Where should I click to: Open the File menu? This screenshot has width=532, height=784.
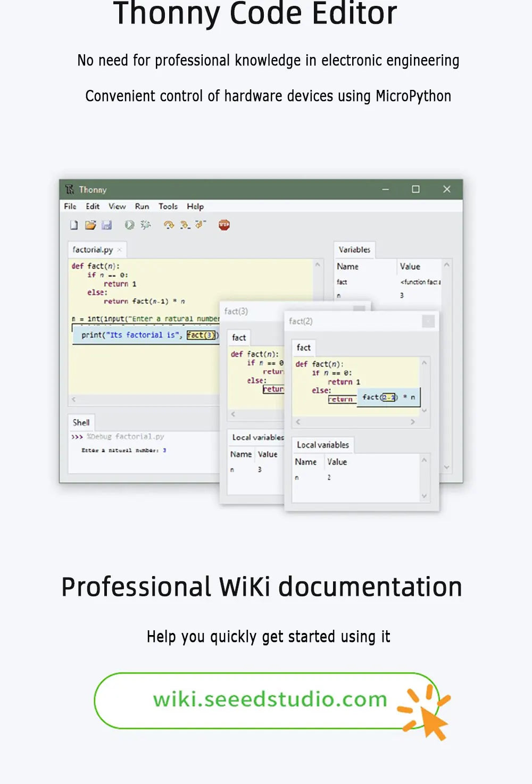[x=70, y=206]
